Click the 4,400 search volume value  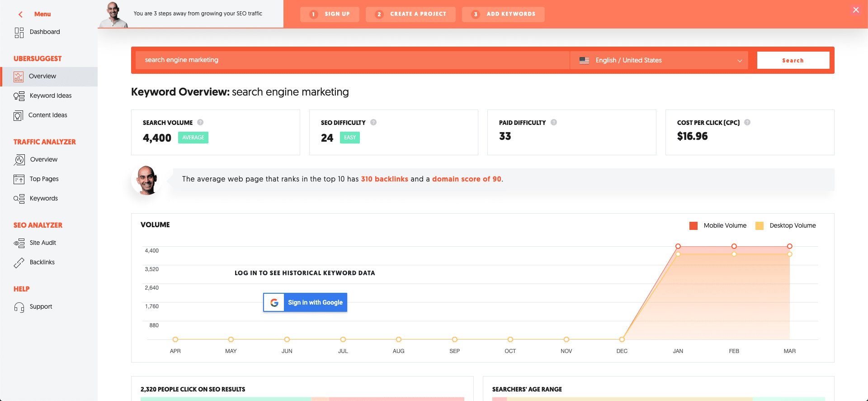pos(157,138)
